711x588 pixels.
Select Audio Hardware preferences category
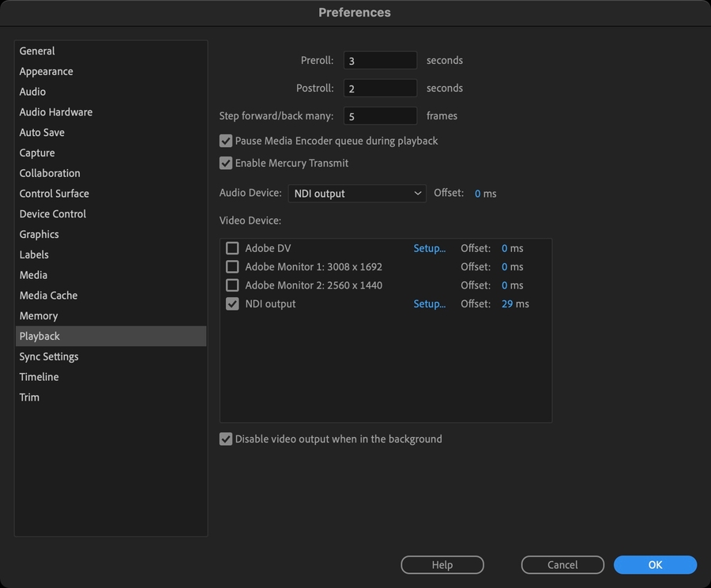(x=56, y=112)
